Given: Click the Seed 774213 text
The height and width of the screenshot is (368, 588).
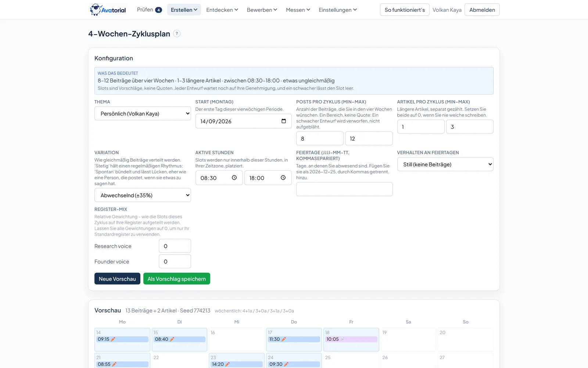Looking at the screenshot, I should point(195,311).
